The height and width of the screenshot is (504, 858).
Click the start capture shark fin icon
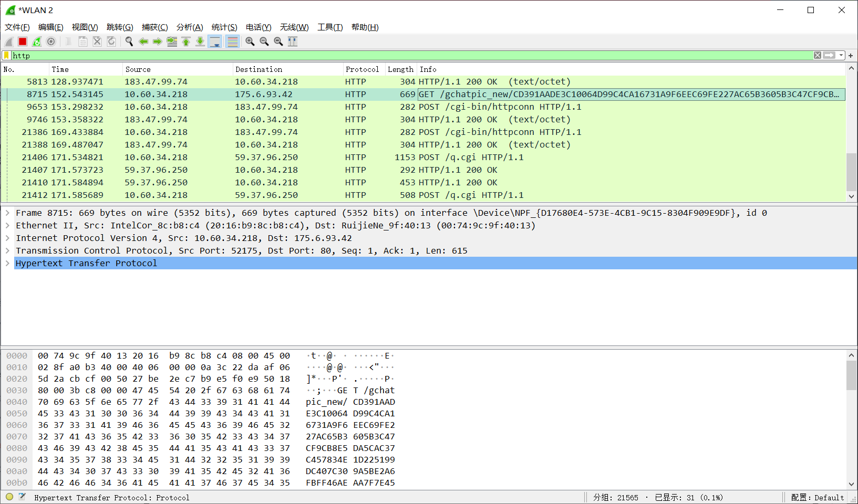click(9, 41)
